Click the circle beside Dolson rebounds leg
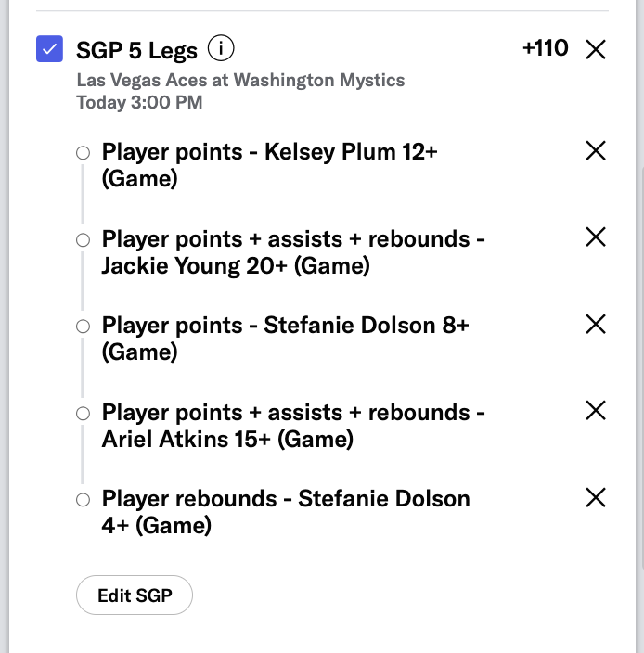Screen dimensions: 644x653 84,500
